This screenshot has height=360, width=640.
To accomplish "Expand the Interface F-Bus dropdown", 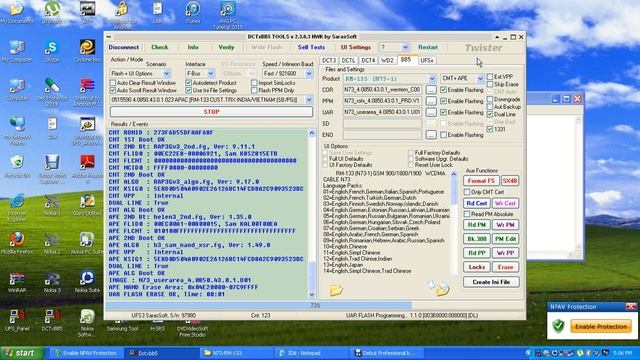I will click(x=211, y=73).
